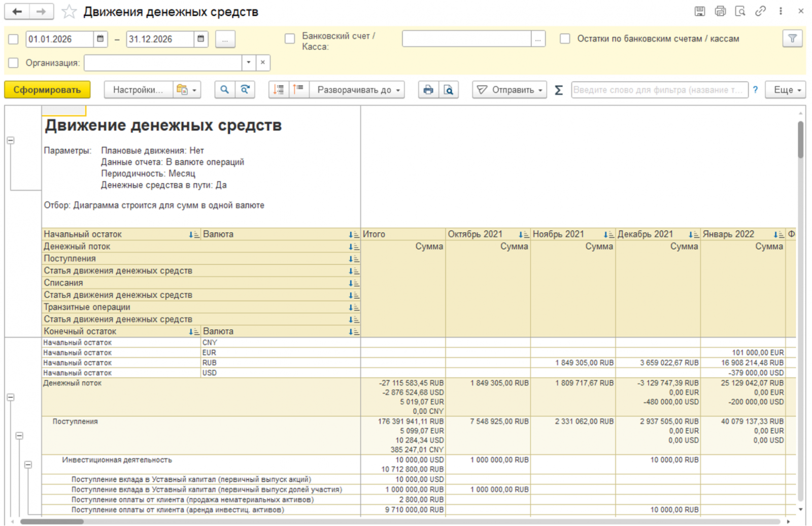Open the Отправить menu
The image size is (812, 526).
510,90
